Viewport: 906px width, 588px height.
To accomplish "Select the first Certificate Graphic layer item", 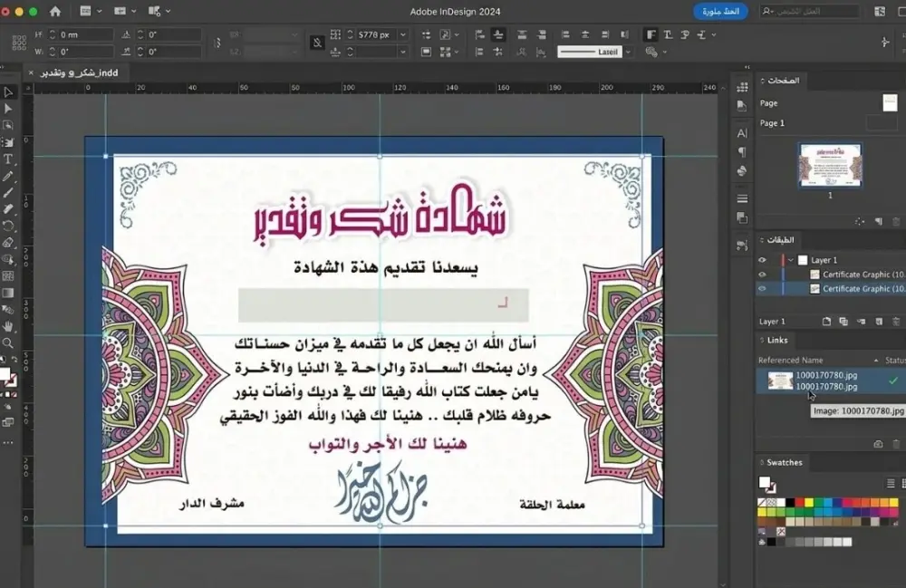I will 831,275.
